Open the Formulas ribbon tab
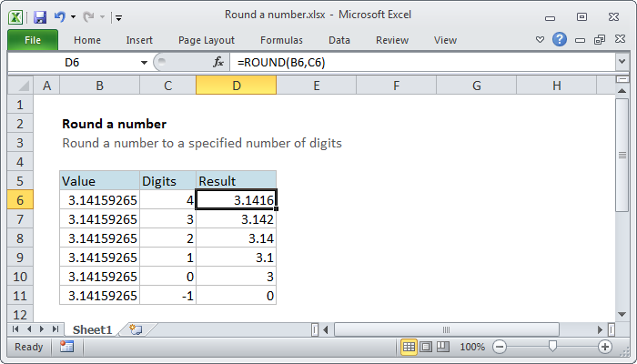 281,40
